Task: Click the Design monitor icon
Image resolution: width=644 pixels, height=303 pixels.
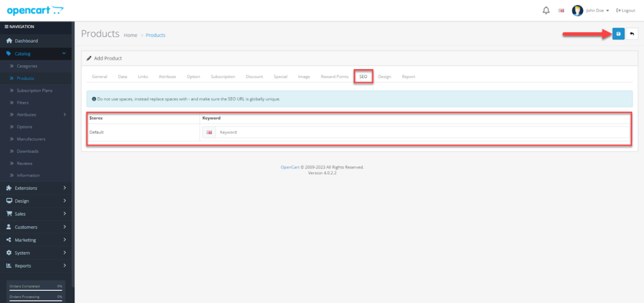Action: tap(9, 201)
